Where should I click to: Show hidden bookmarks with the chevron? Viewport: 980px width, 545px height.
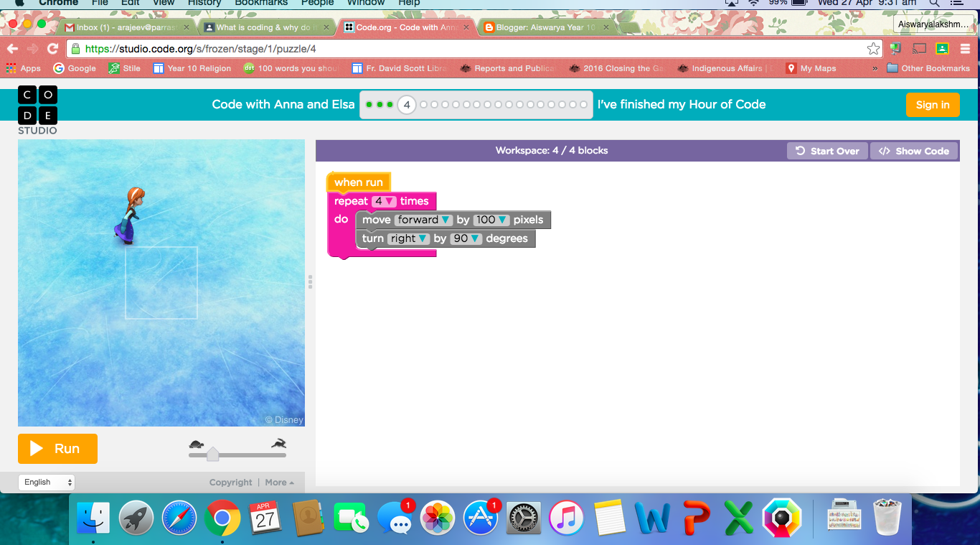tap(875, 68)
